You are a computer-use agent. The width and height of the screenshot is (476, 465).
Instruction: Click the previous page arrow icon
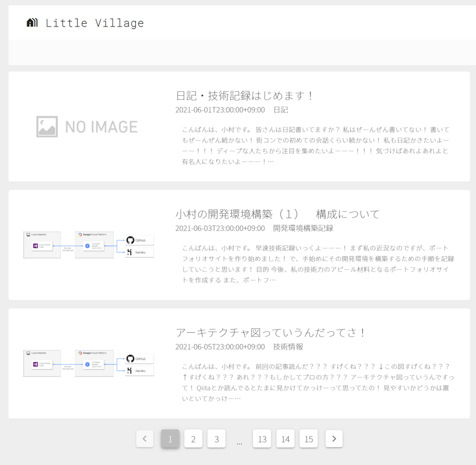click(144, 438)
